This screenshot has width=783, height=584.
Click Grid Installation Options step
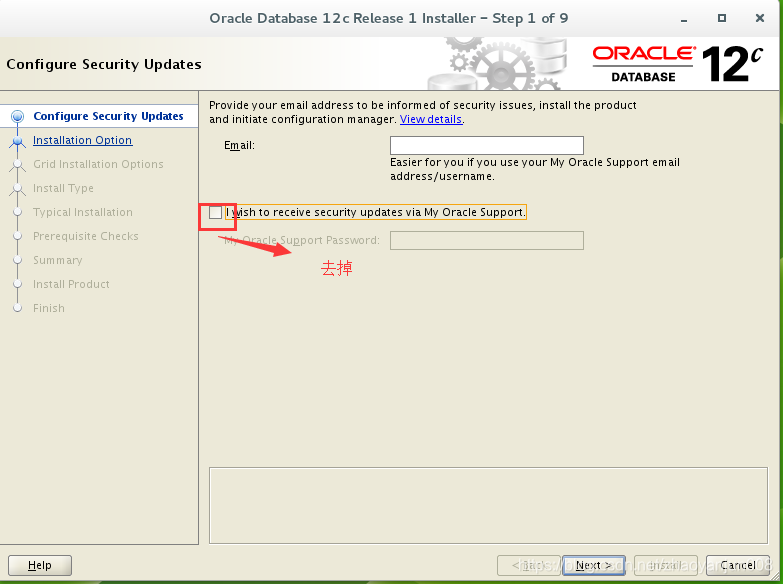98,164
